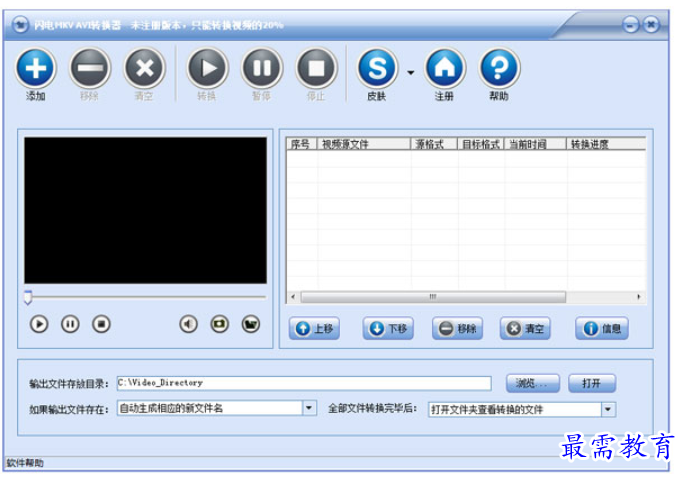This screenshot has height=478, width=683.
Task: Minimize the converter window
Action: point(631,25)
